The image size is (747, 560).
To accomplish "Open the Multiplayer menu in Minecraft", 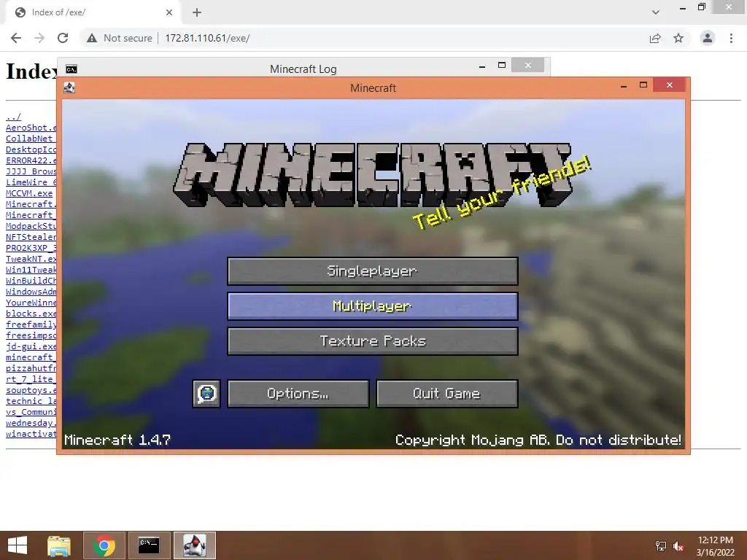I will pyautogui.click(x=373, y=306).
